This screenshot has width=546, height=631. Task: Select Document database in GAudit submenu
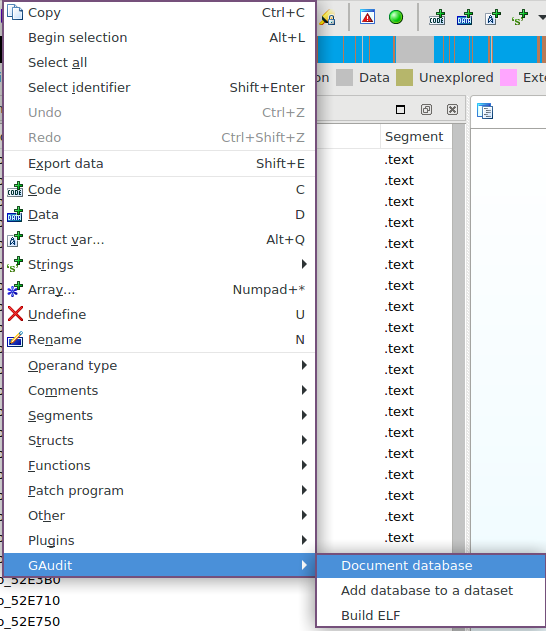(x=431, y=566)
